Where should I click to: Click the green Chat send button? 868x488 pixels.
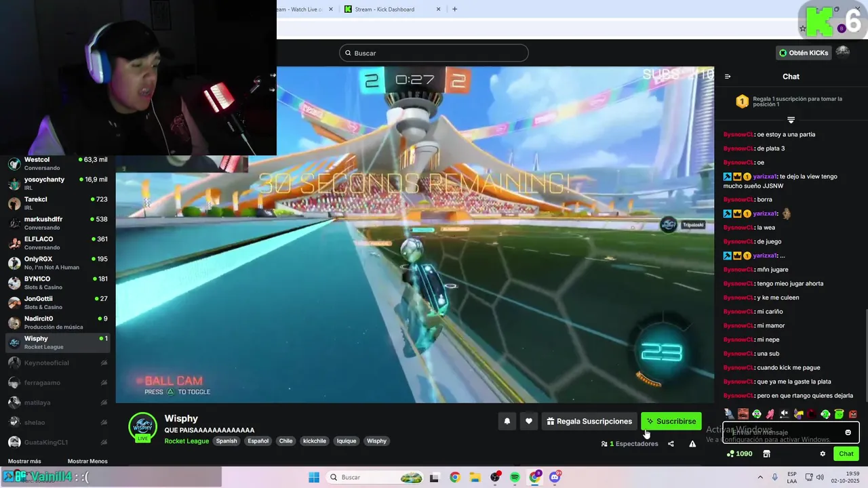pyautogui.click(x=846, y=453)
